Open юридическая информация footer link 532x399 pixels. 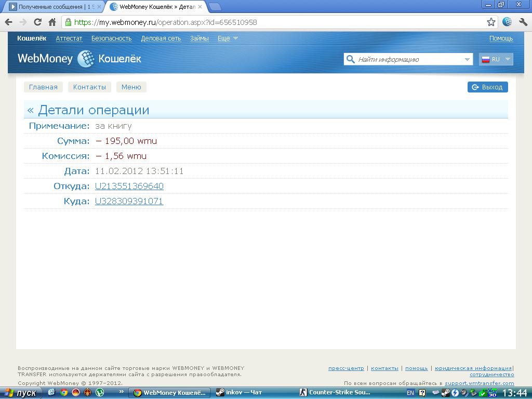pos(473,368)
